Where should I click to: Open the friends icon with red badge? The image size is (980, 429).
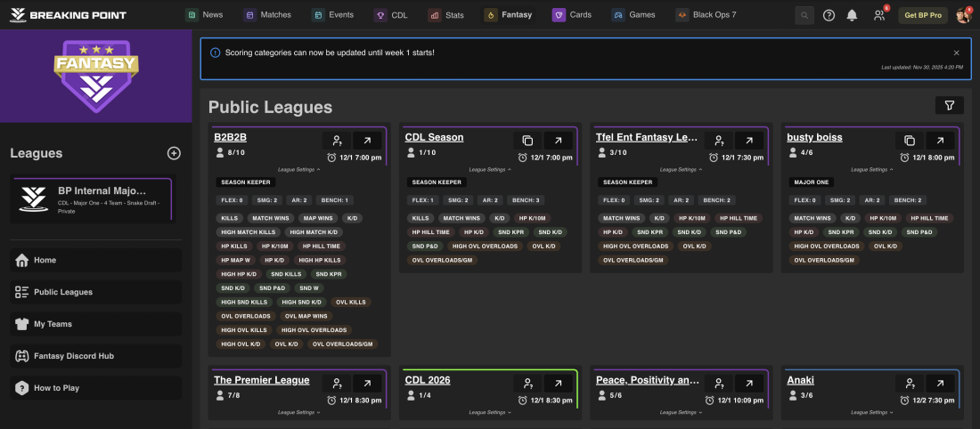(x=879, y=15)
